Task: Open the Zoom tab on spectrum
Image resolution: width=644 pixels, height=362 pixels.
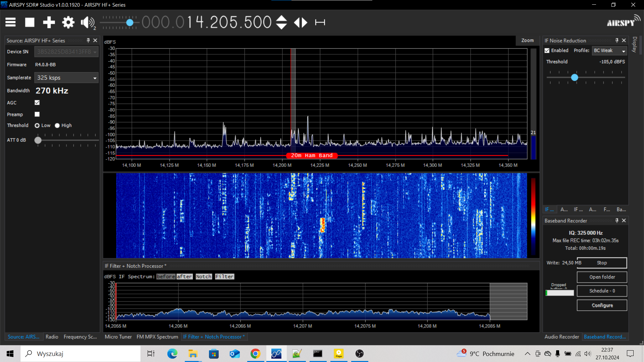Action: 527,40
